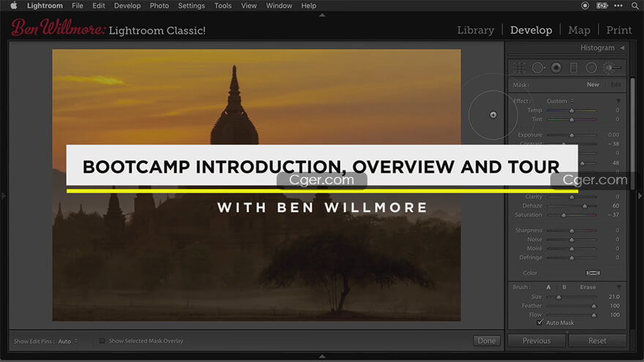The image size is (644, 362).
Task: Click the brush Size value 21.0
Action: click(x=615, y=296)
